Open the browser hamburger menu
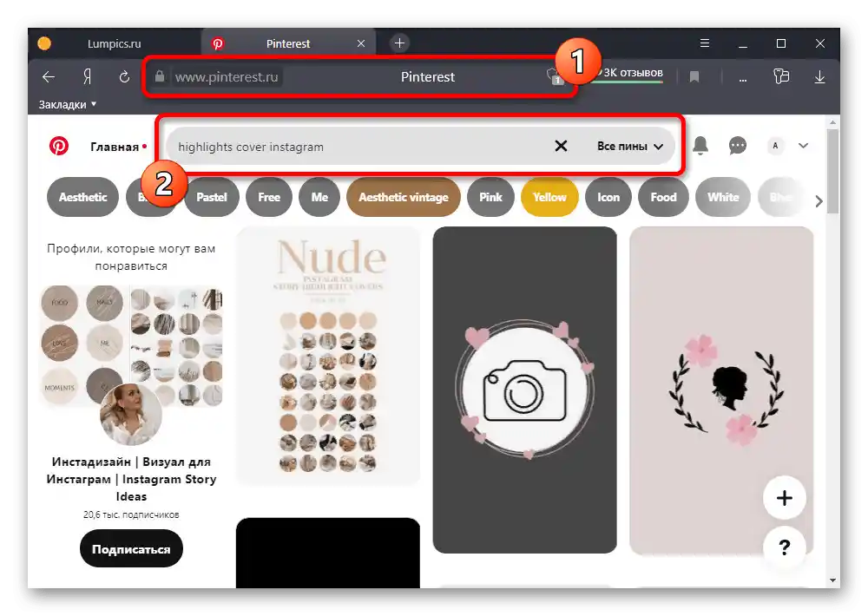868x616 pixels. [705, 43]
